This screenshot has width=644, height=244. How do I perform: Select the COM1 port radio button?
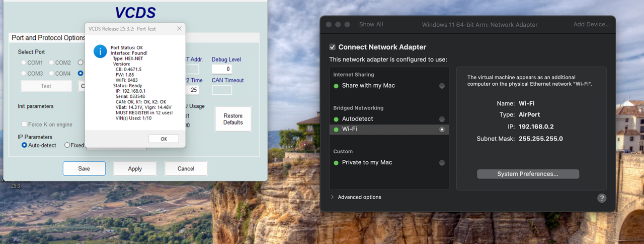[24, 63]
